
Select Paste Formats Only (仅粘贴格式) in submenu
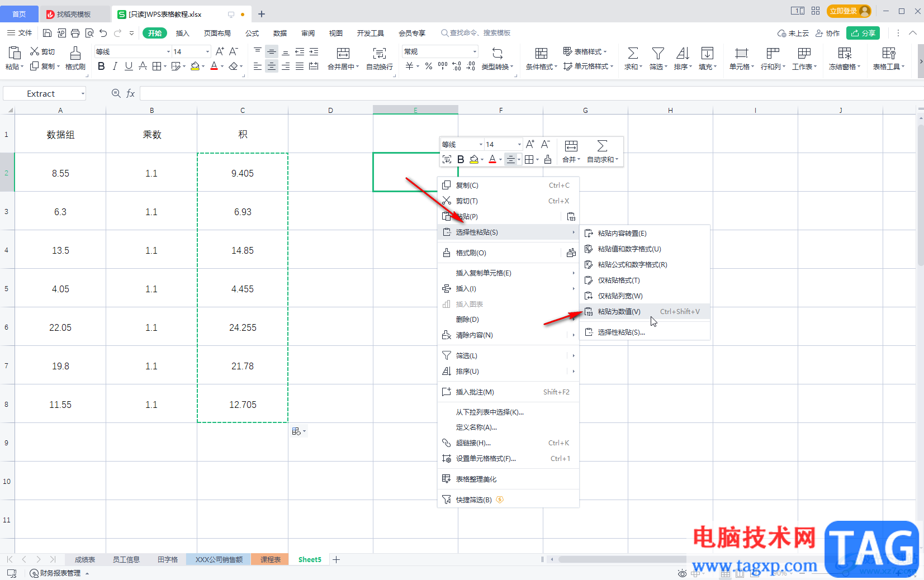coord(645,280)
